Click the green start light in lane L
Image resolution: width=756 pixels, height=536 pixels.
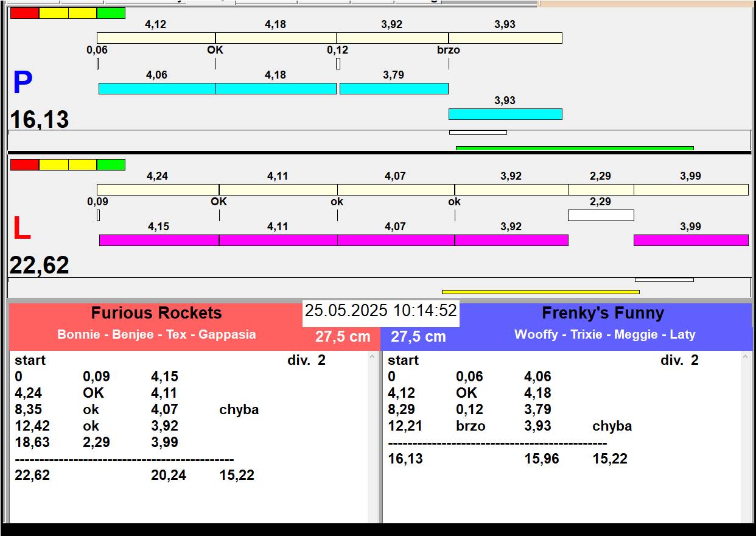click(x=111, y=164)
